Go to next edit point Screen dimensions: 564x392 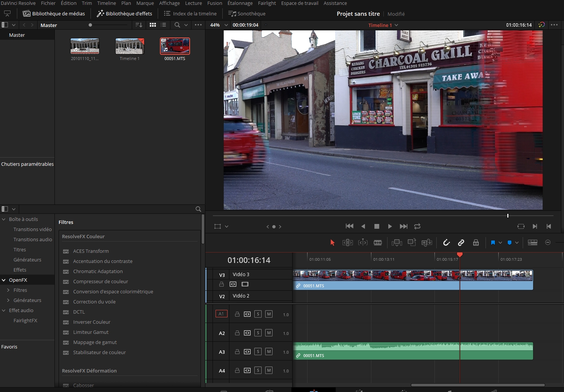pos(535,226)
